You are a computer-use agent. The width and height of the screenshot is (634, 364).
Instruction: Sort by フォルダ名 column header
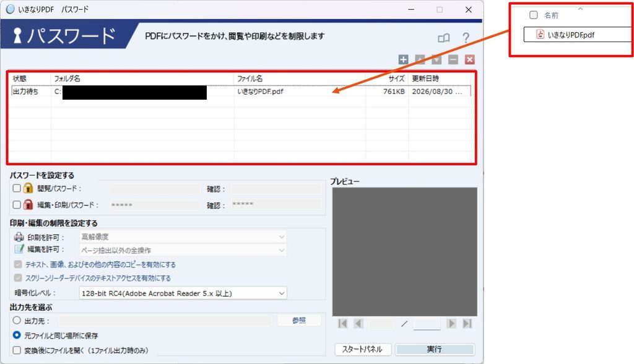[142, 79]
